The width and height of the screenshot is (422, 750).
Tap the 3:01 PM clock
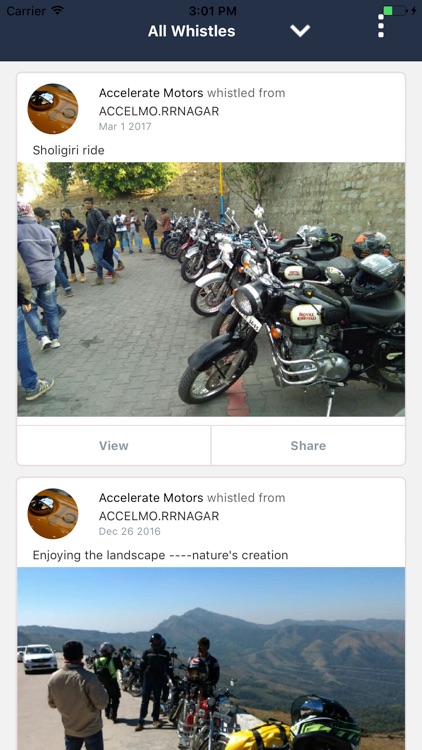pyautogui.click(x=211, y=11)
